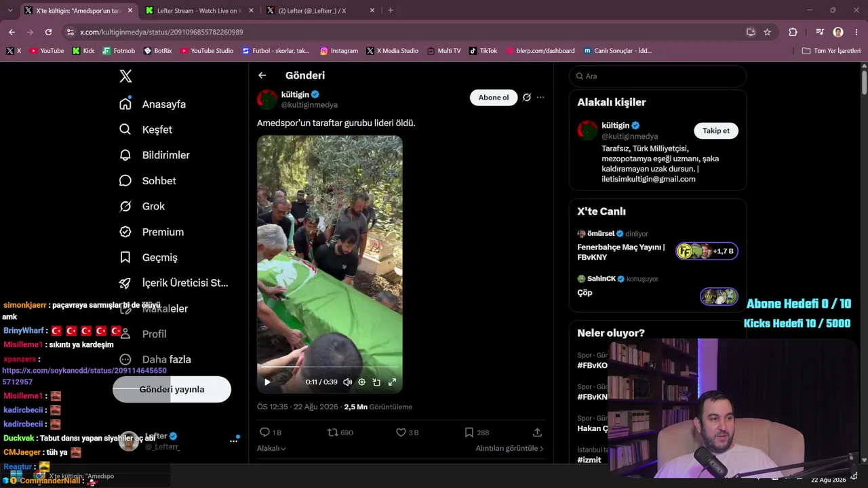Click the X logo in the sidebar
Viewport: 868px width, 488px height.
click(x=125, y=76)
